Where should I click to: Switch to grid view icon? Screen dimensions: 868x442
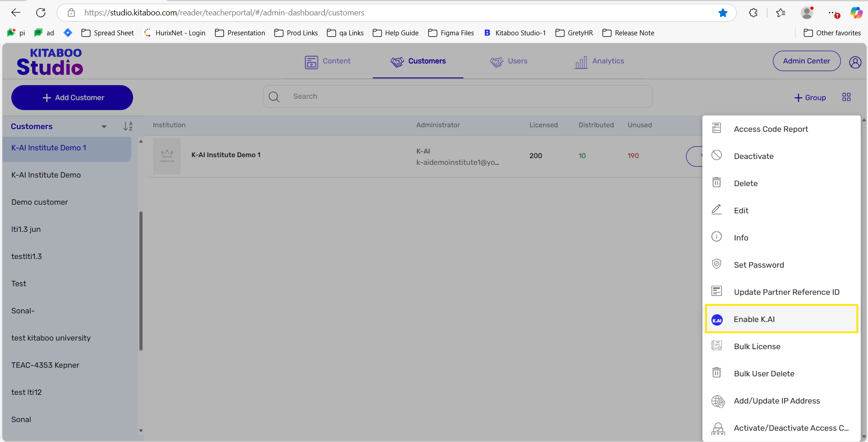(x=846, y=97)
